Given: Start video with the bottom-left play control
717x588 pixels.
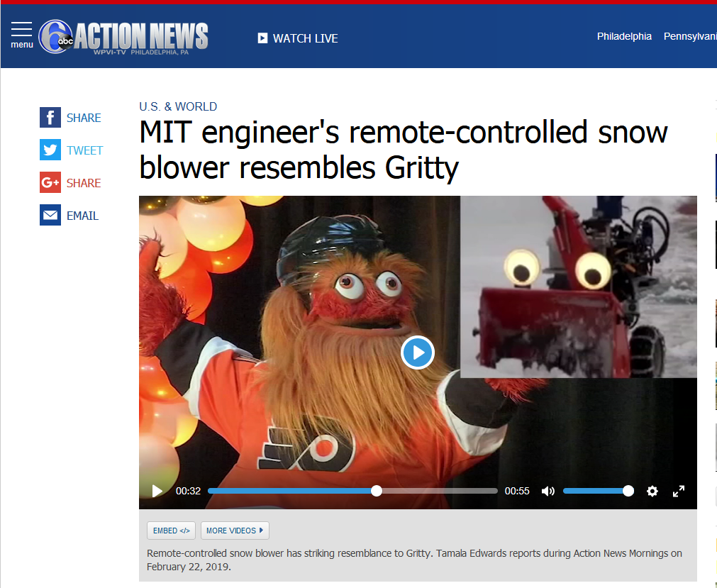Looking at the screenshot, I should coord(157,491).
